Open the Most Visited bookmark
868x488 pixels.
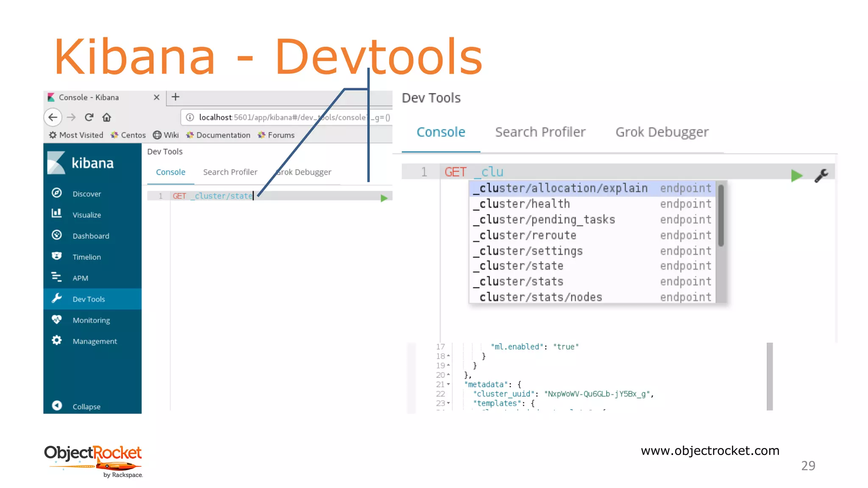(x=76, y=135)
